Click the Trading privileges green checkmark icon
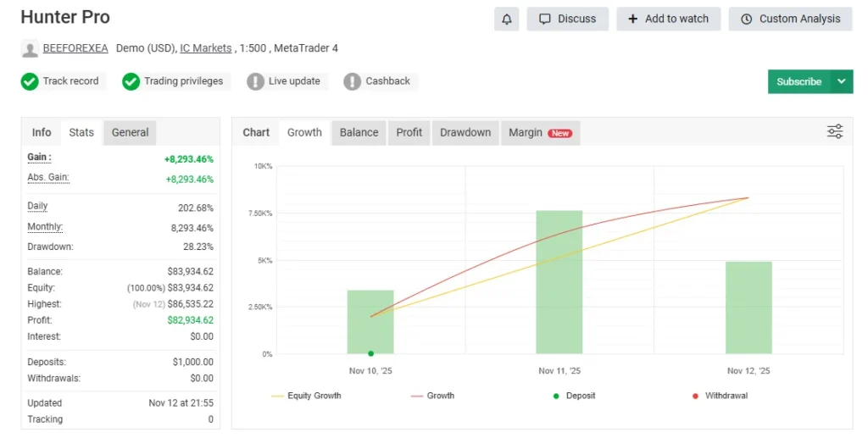The width and height of the screenshot is (868, 438). (x=131, y=81)
